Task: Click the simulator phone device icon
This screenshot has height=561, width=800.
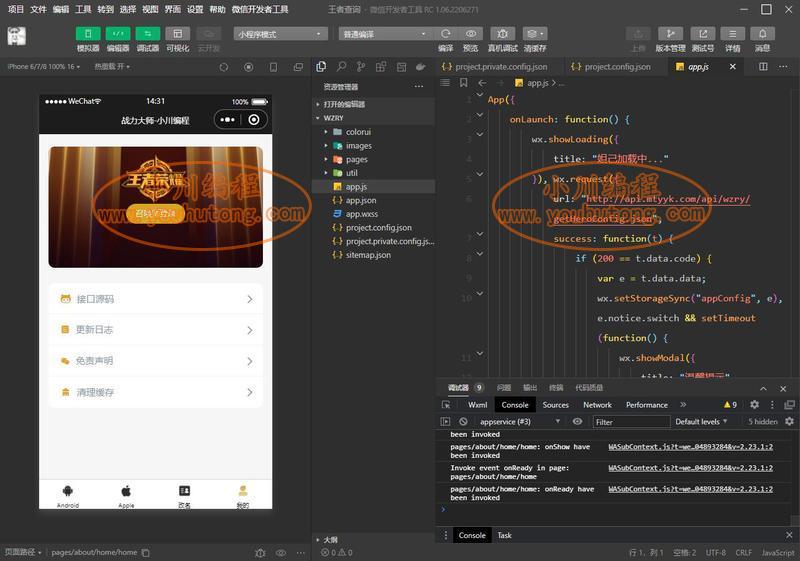Action: tap(273, 67)
